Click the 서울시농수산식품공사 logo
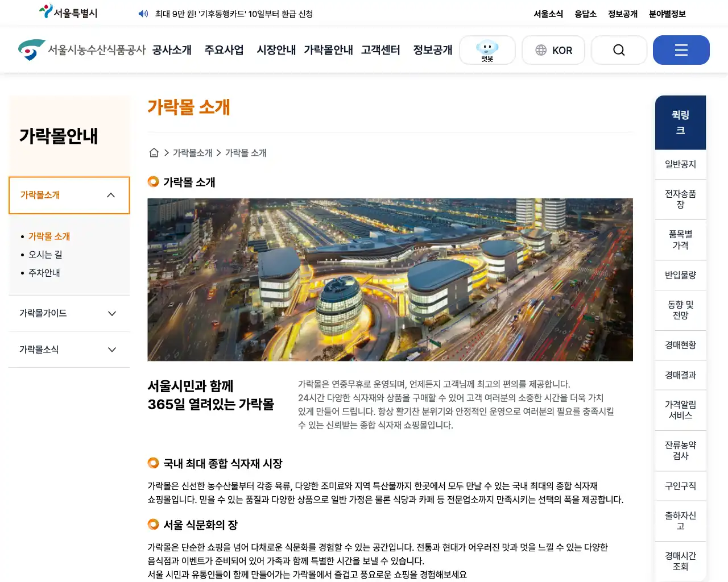Viewport: 728px width, 582px height. click(x=82, y=50)
